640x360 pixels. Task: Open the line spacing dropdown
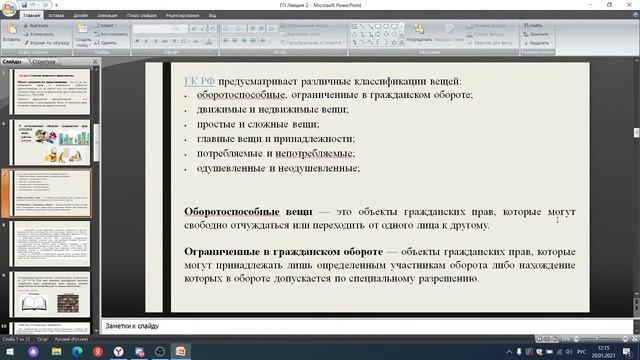tap(271, 29)
